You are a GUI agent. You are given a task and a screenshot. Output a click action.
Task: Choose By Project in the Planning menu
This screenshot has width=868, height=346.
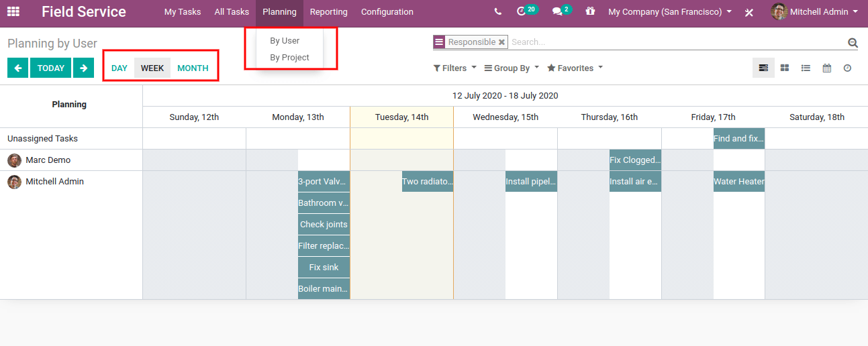[x=289, y=58]
